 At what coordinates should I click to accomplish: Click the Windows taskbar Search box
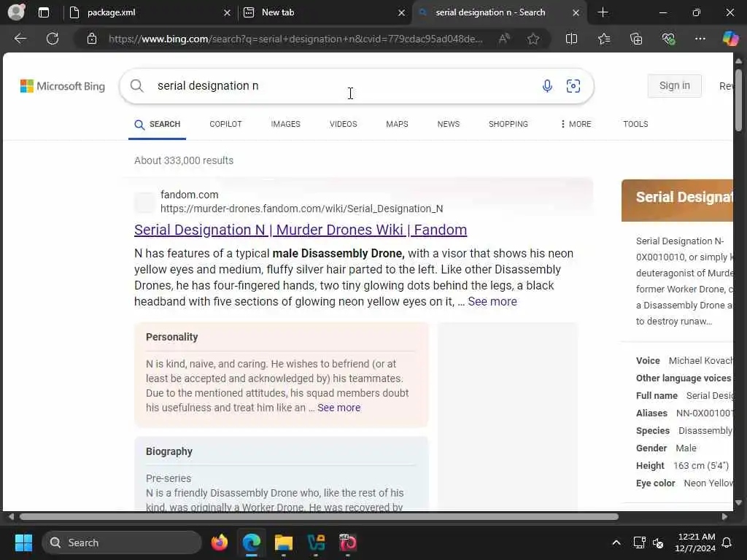click(122, 542)
